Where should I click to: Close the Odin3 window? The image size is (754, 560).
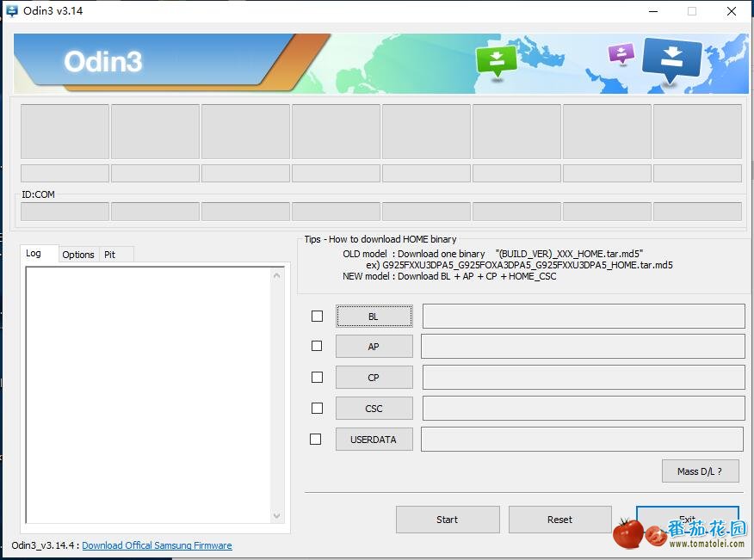point(732,11)
